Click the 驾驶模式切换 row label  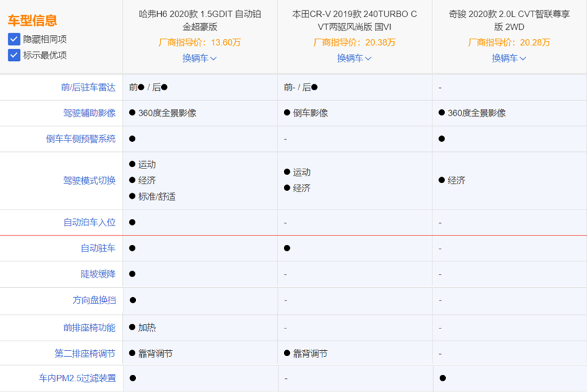click(90, 180)
